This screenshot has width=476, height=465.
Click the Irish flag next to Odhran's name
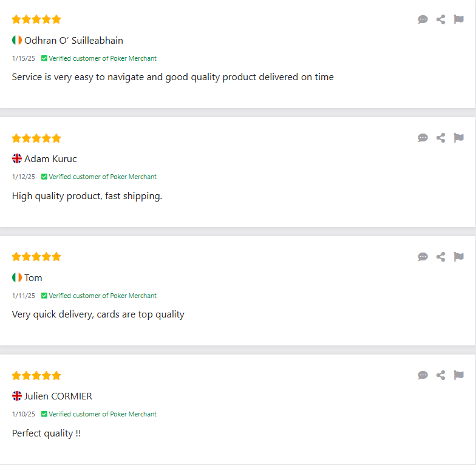(x=17, y=40)
